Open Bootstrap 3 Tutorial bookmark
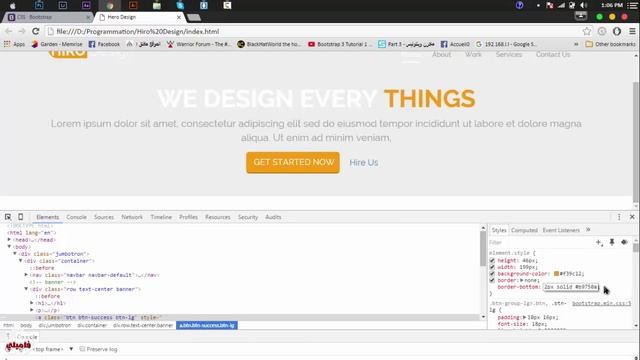 pos(340,44)
